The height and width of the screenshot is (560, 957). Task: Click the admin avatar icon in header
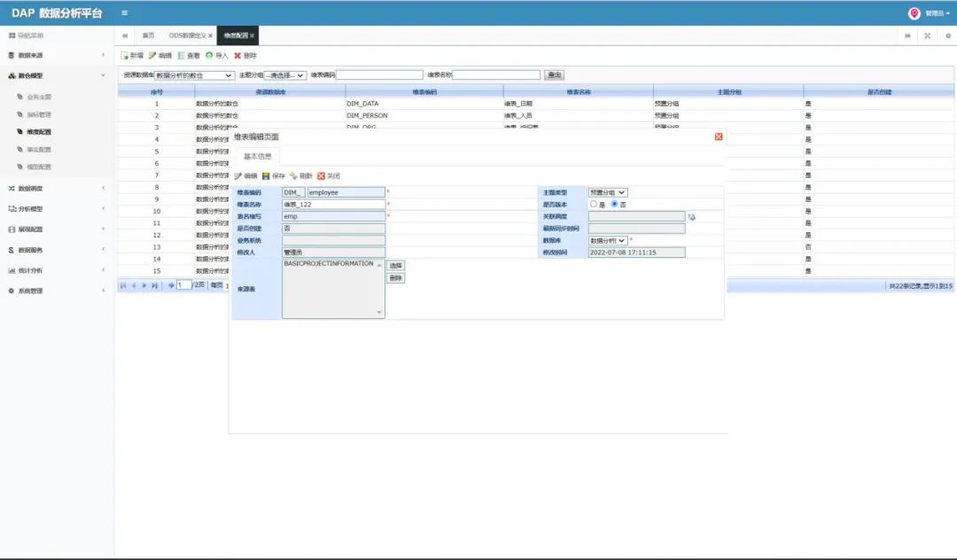pyautogui.click(x=914, y=12)
